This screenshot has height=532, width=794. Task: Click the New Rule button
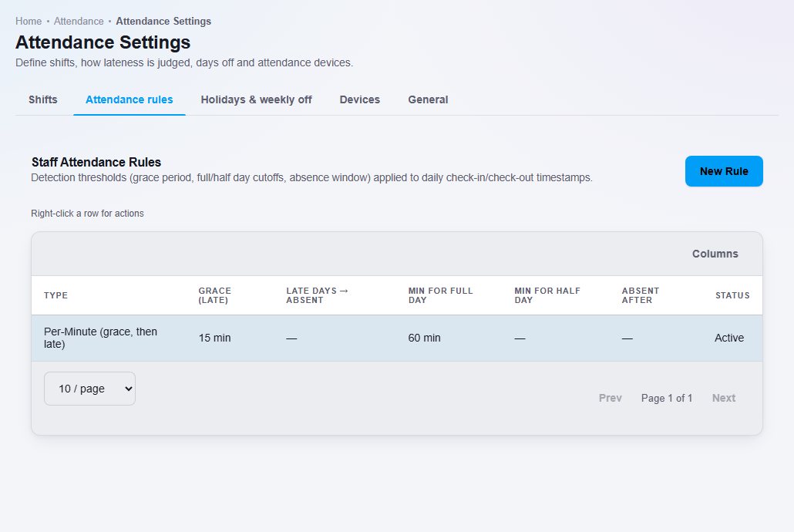(x=724, y=171)
